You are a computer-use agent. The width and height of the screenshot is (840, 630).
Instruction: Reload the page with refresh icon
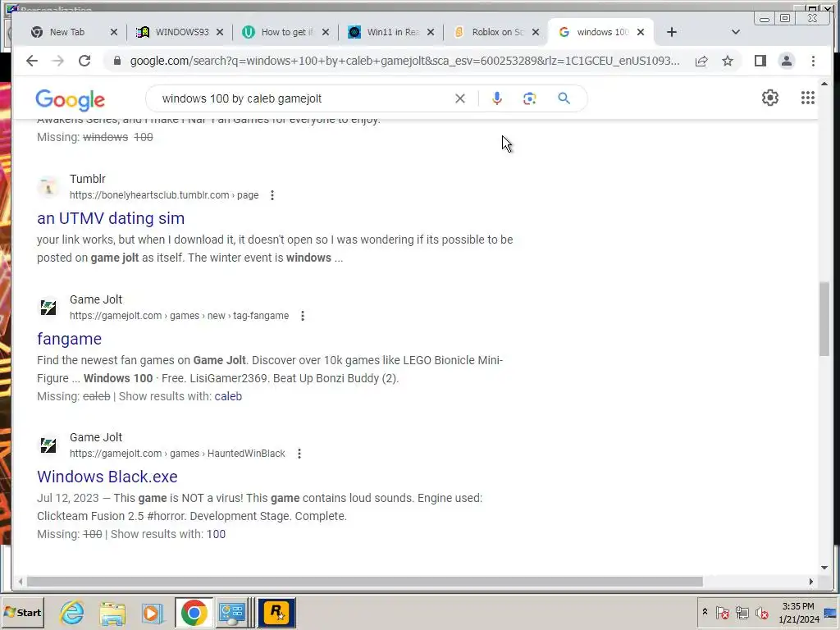click(x=84, y=61)
